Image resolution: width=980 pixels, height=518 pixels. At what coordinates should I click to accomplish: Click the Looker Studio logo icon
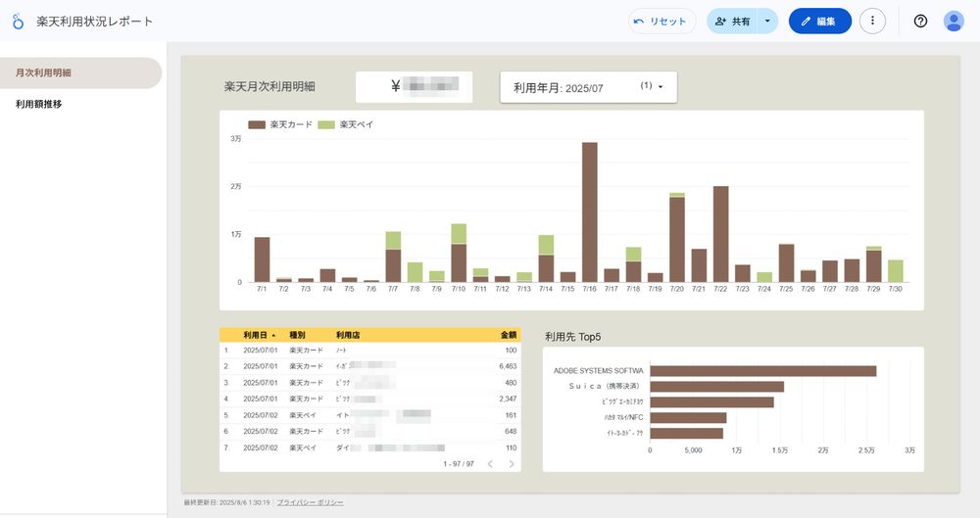click(x=18, y=22)
